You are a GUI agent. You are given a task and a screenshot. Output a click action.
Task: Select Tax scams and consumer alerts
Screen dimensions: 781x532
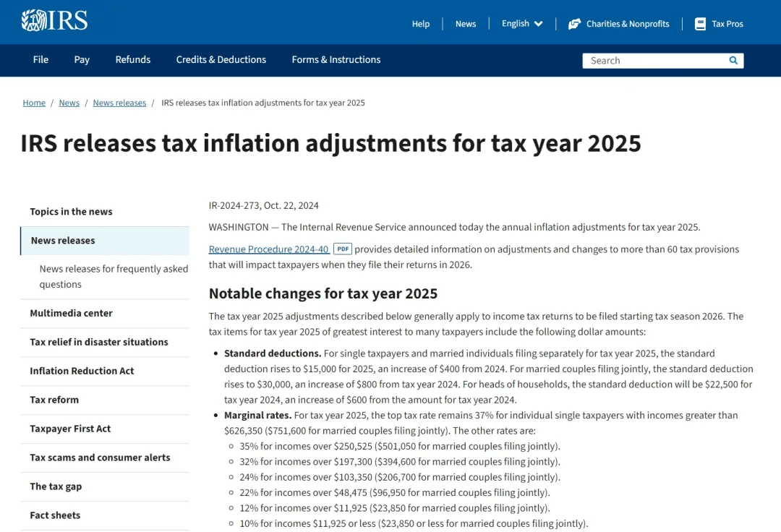pos(100,458)
